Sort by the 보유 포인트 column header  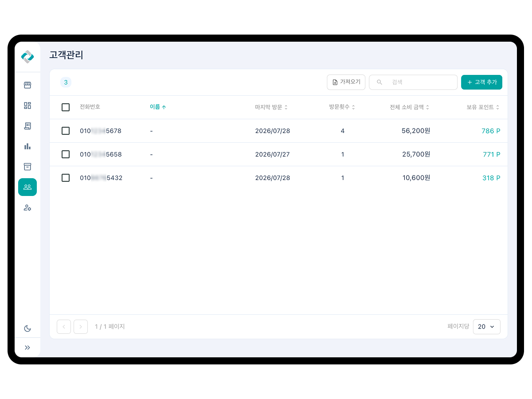click(x=483, y=107)
